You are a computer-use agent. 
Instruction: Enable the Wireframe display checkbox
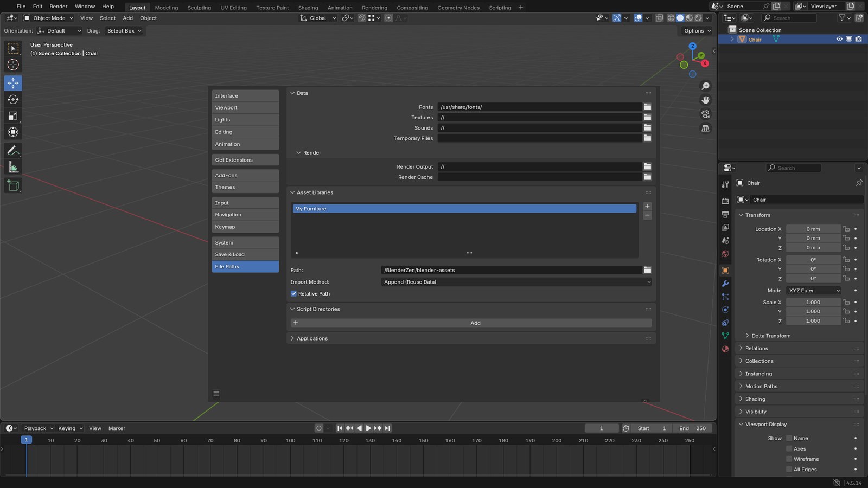[789, 459]
